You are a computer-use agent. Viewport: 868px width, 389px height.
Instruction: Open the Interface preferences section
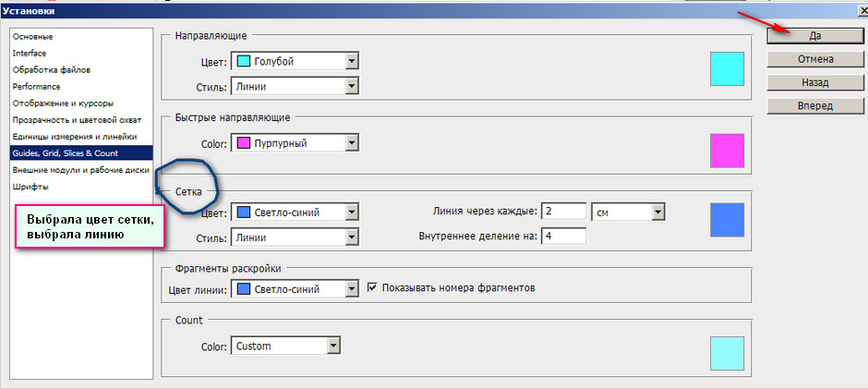click(30, 54)
